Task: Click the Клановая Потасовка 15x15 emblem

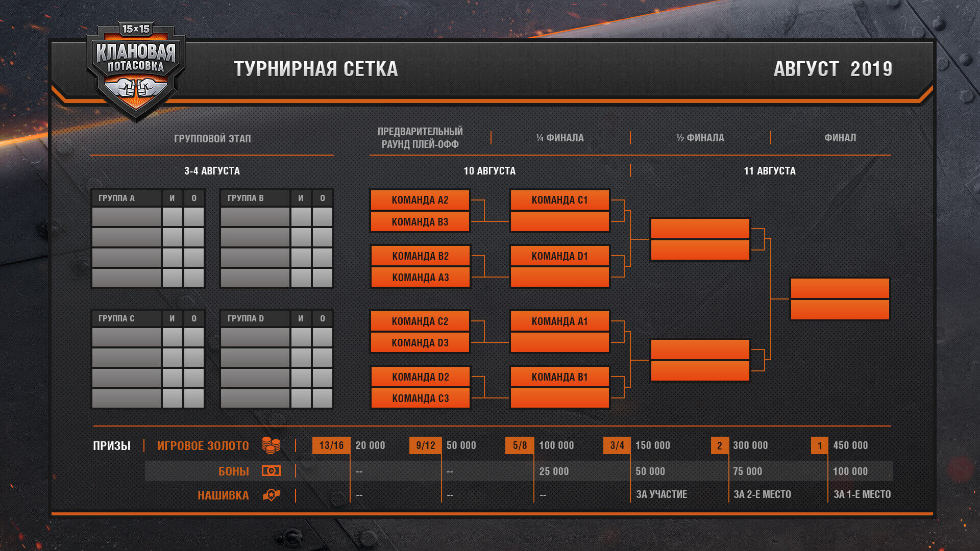Action: 136,71
